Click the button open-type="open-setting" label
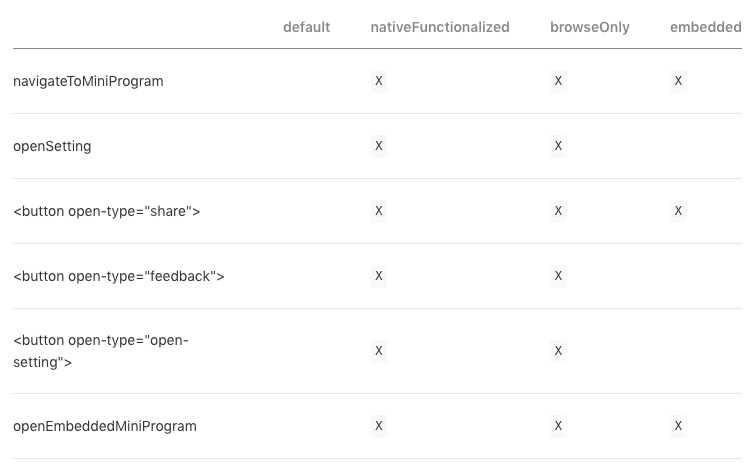Screen dimensions: 755x466 click(101, 351)
